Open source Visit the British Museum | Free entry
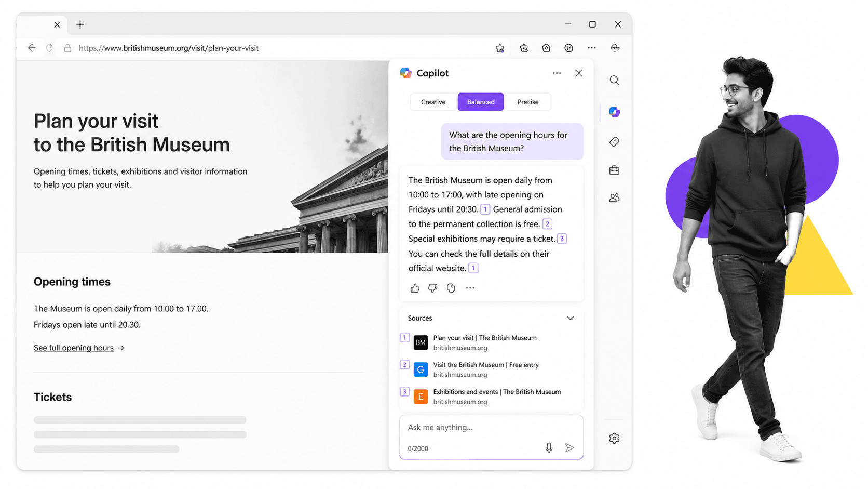 486,365
